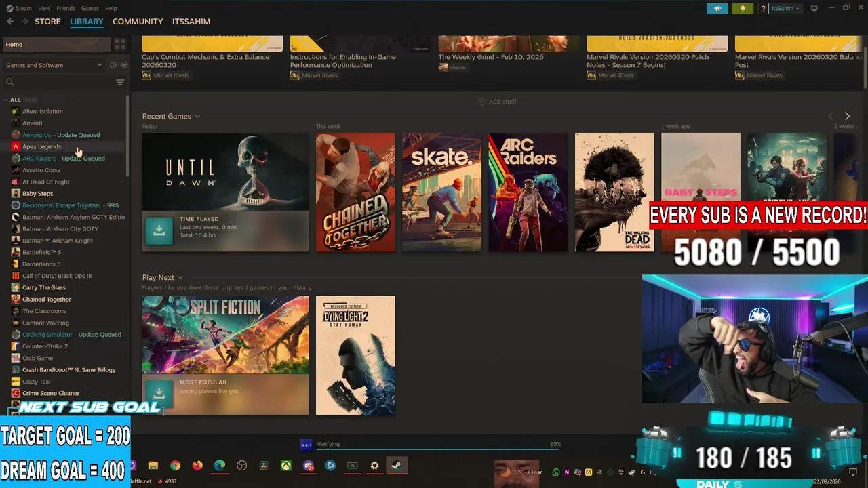Open OBS Studio from the taskbar

point(242,466)
